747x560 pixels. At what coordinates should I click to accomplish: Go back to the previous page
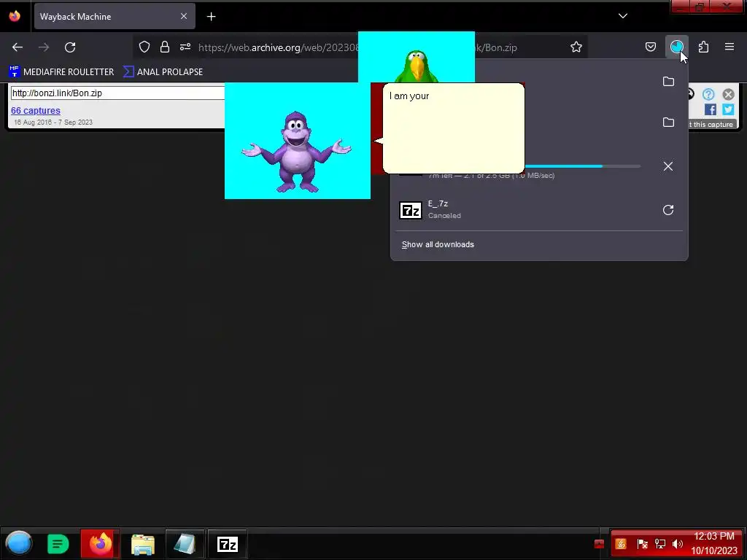18,47
